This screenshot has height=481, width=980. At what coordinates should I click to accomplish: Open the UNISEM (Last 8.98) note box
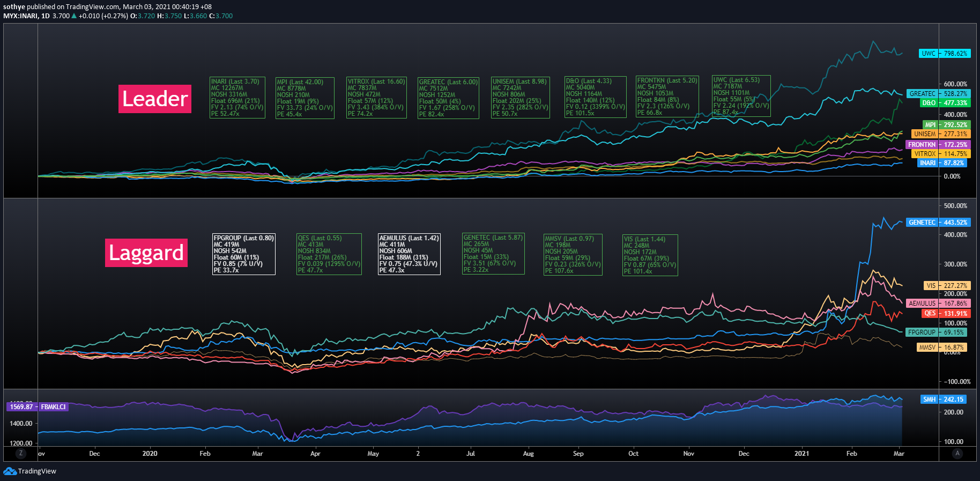point(521,98)
